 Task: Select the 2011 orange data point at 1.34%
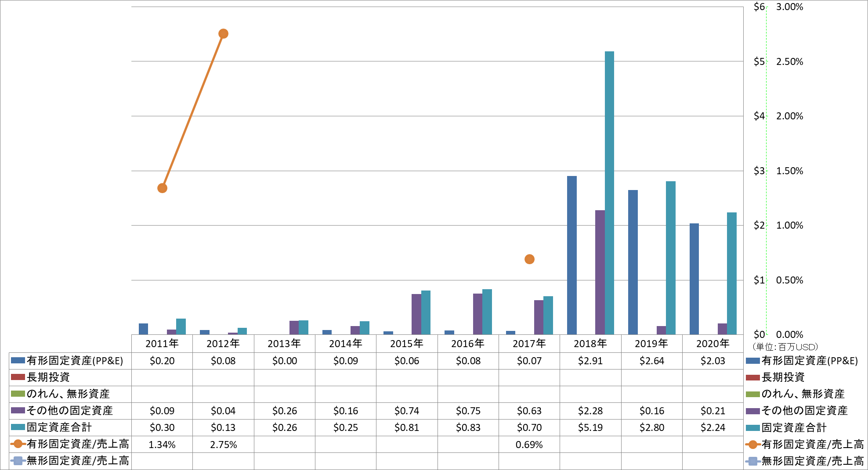[x=162, y=188]
